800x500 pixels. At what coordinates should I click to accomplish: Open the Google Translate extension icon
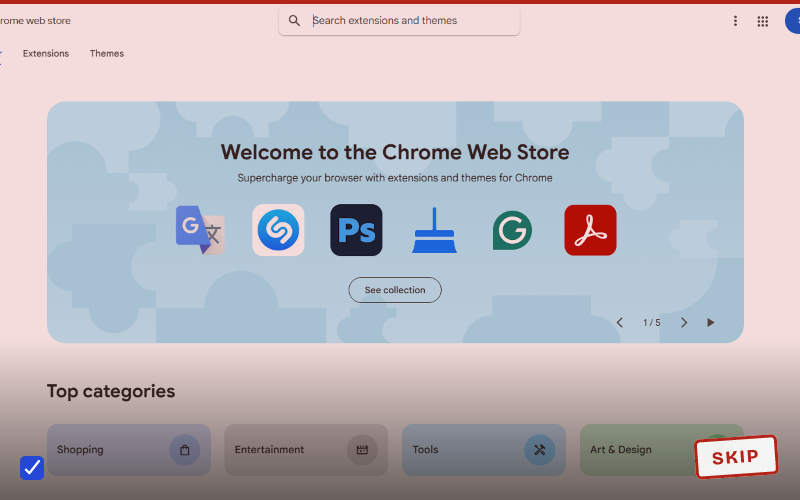pos(201,230)
